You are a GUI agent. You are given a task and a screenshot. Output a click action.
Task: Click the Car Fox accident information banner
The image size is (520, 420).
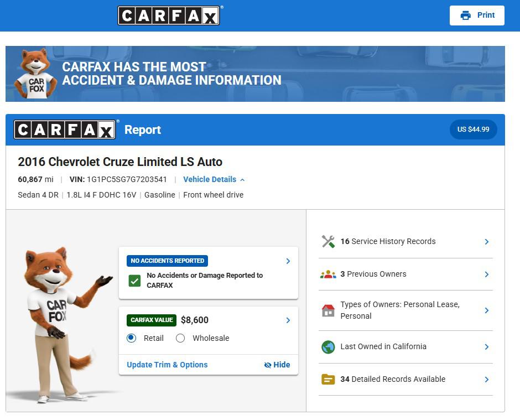pos(255,74)
